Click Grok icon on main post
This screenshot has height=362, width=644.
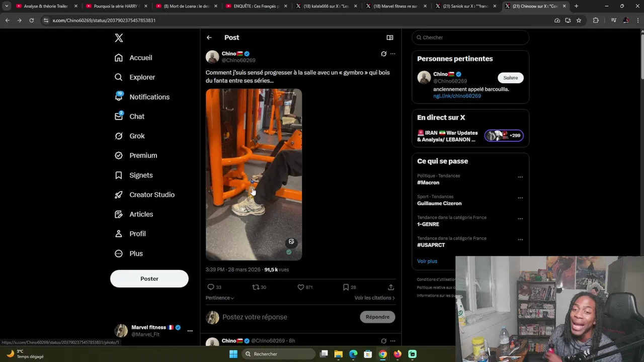[x=383, y=54]
